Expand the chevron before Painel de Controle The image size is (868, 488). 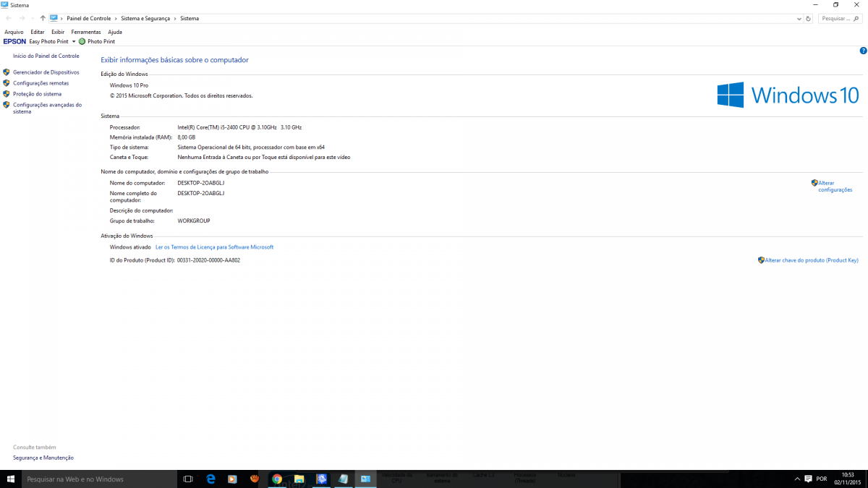coord(62,18)
